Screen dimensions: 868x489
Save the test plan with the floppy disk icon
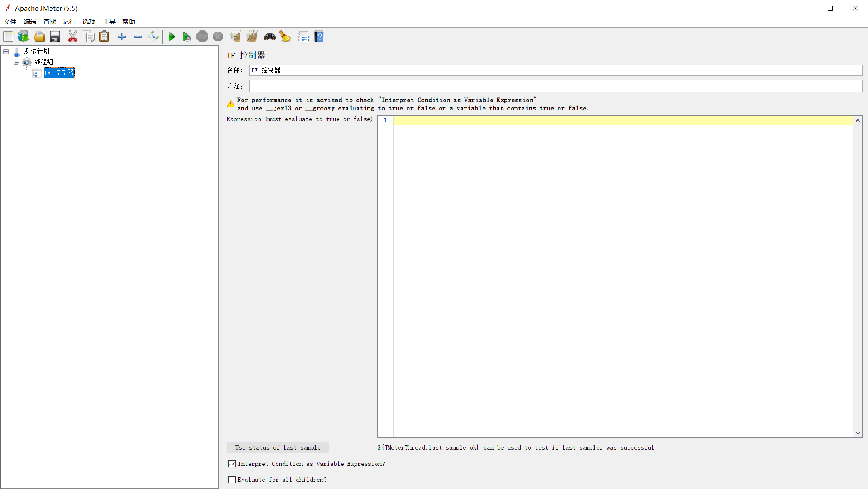pyautogui.click(x=55, y=37)
